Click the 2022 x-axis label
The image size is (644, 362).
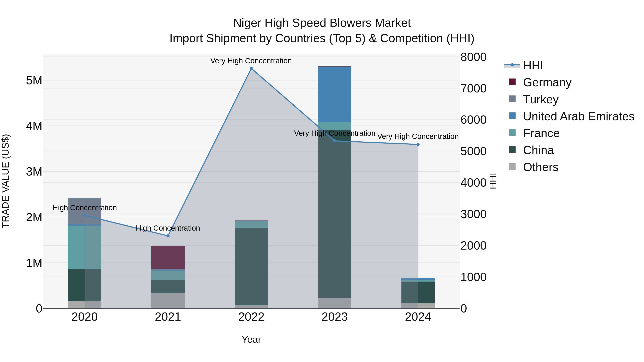pyautogui.click(x=251, y=317)
